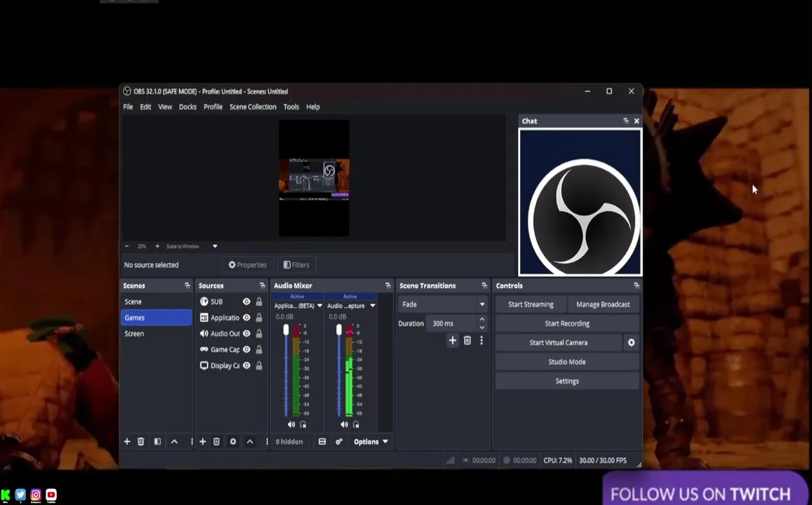Click Manage Broadcast button

click(604, 304)
